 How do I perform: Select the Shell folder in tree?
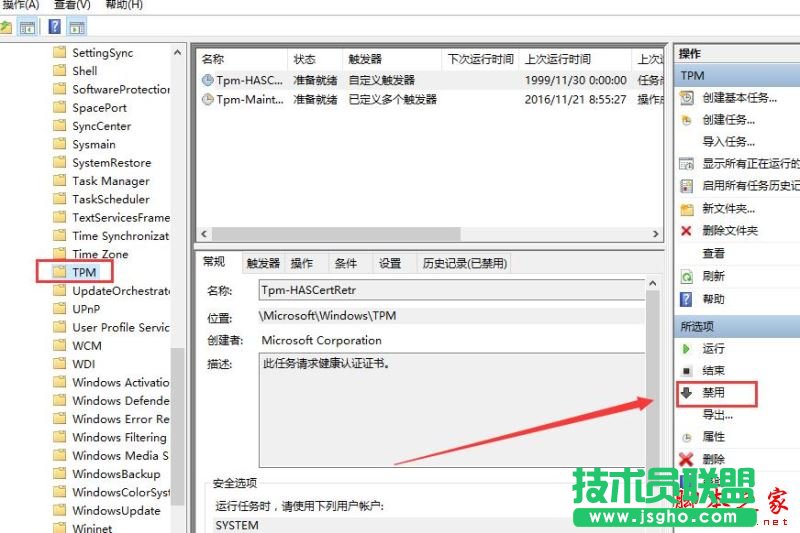(85, 71)
